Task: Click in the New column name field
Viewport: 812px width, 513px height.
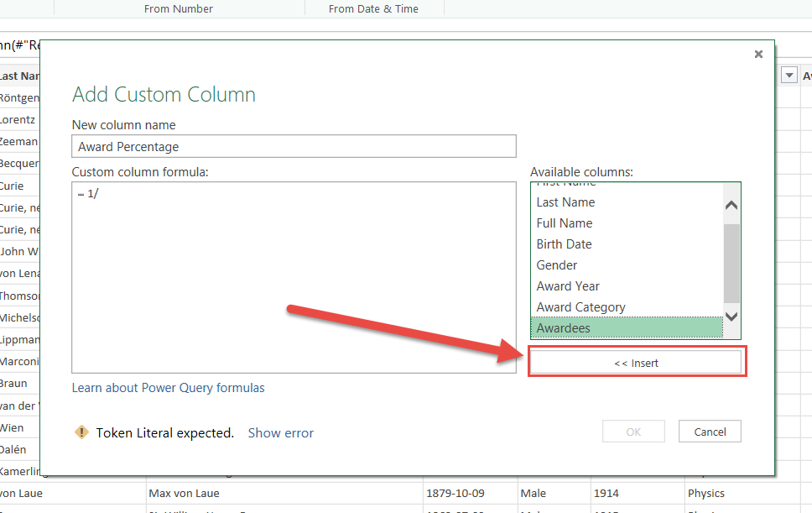Action: (294, 146)
